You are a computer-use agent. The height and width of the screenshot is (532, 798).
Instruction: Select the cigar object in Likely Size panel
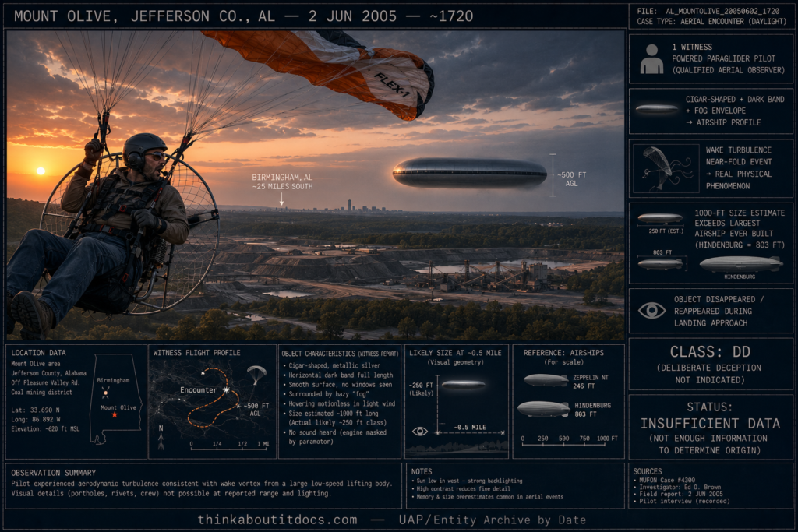463,385
